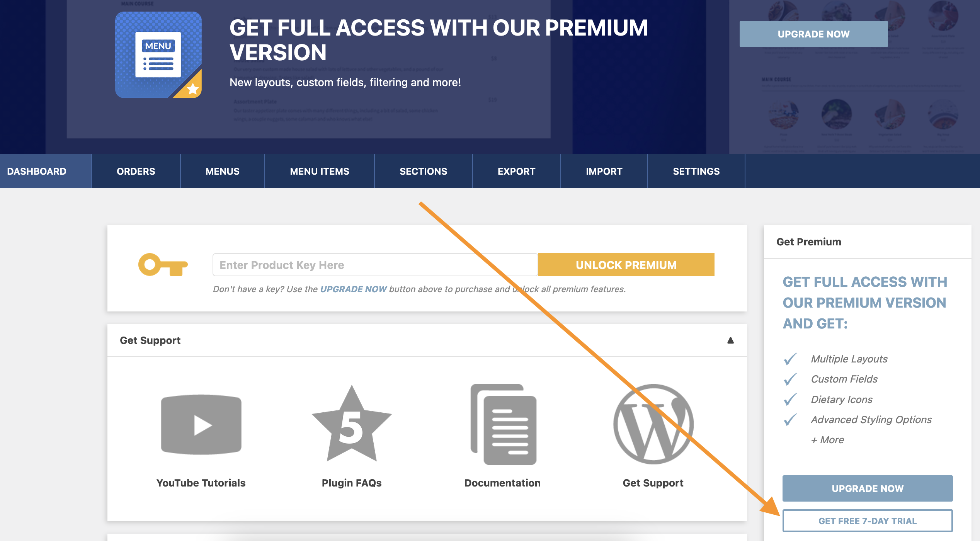Screen dimensions: 980x541
Task: Open the Export tab
Action: tap(516, 171)
